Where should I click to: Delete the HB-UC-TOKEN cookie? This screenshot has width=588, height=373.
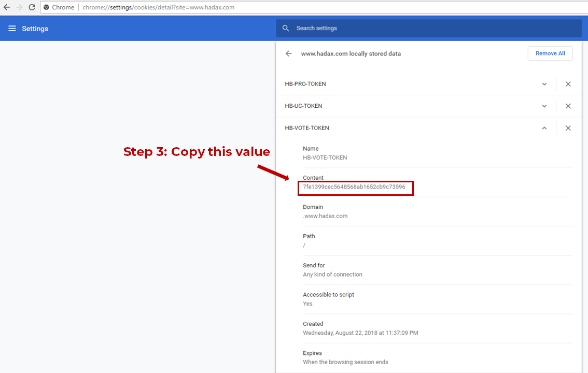(x=568, y=106)
